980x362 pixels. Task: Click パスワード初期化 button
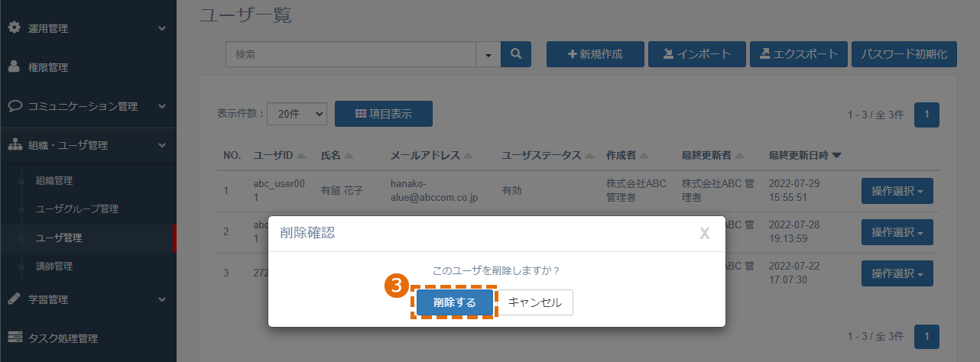(904, 54)
